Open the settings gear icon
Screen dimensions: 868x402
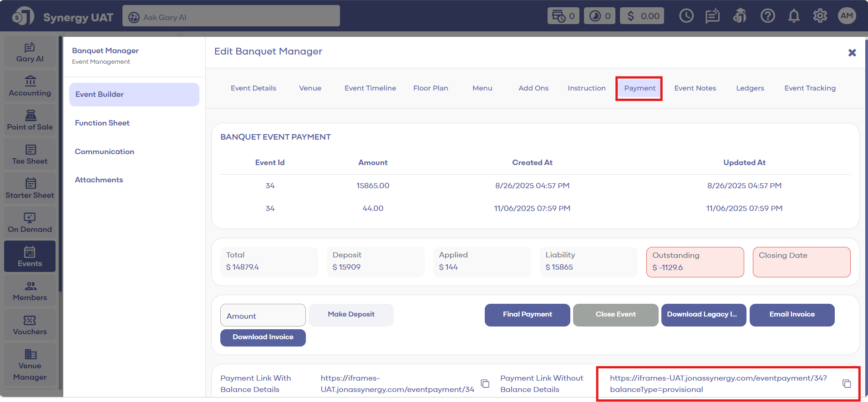pyautogui.click(x=820, y=16)
